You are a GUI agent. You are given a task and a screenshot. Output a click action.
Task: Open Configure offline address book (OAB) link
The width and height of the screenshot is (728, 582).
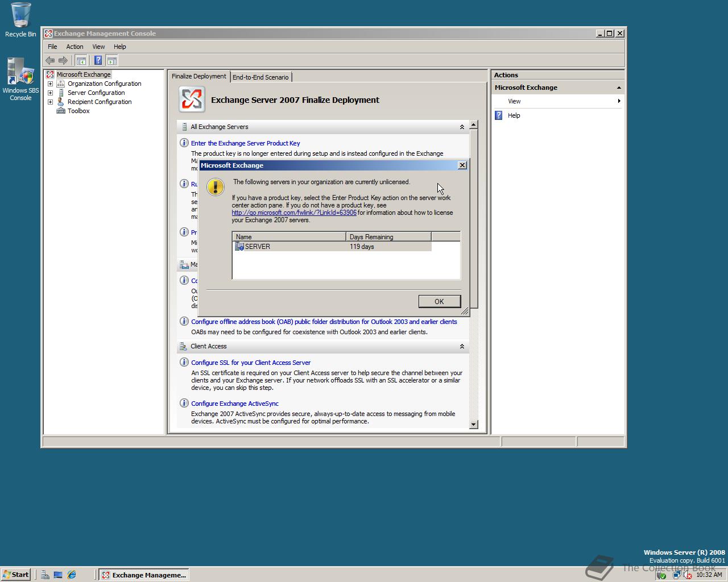click(324, 322)
